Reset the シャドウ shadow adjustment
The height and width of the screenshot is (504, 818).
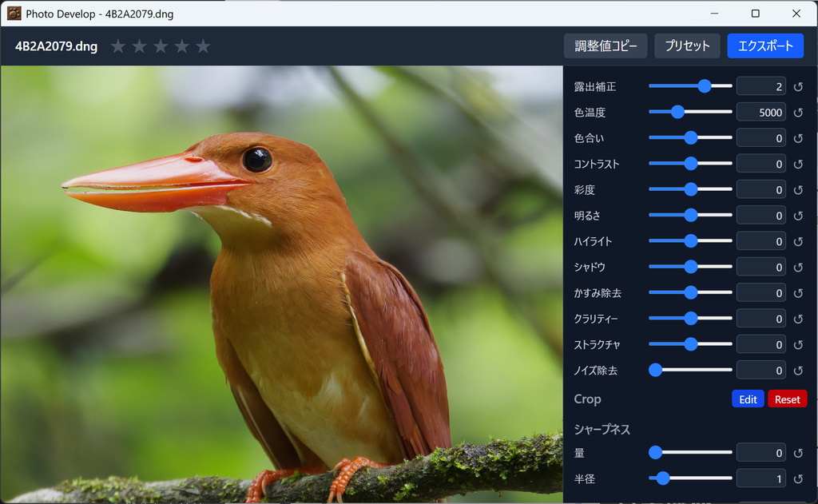798,266
